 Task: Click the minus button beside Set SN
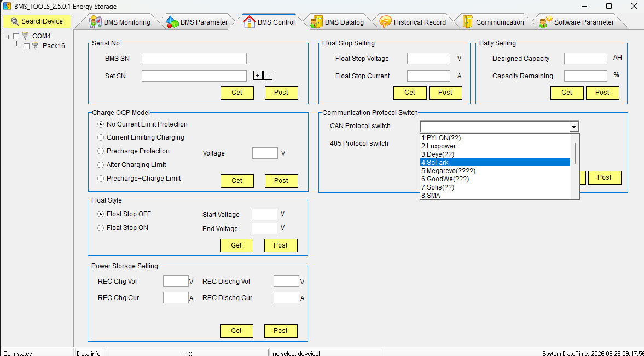coord(268,75)
